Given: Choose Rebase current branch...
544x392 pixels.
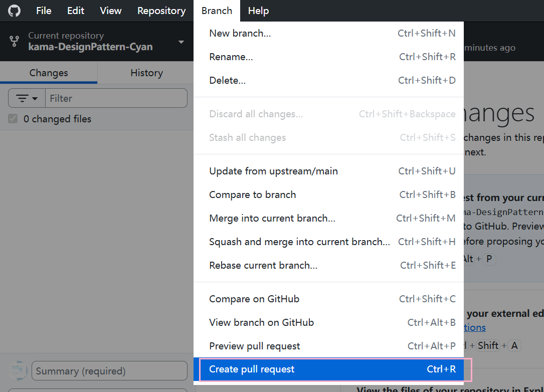Looking at the screenshot, I should tap(328, 265).
